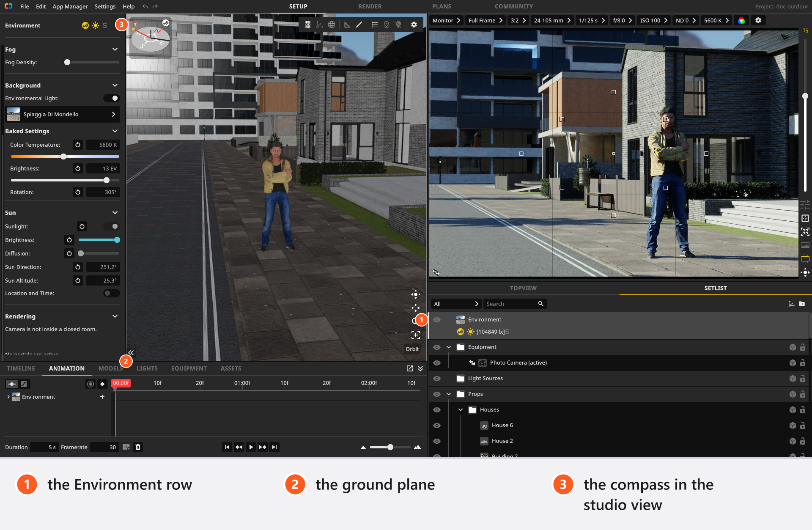812x530 pixels.
Task: Collapse the Houses folder in the Setlist
Action: [x=461, y=410]
